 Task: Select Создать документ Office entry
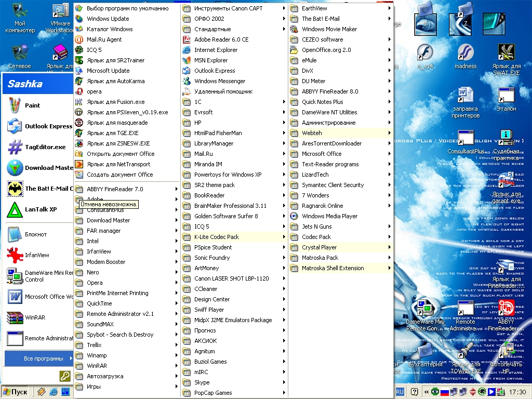(126, 175)
